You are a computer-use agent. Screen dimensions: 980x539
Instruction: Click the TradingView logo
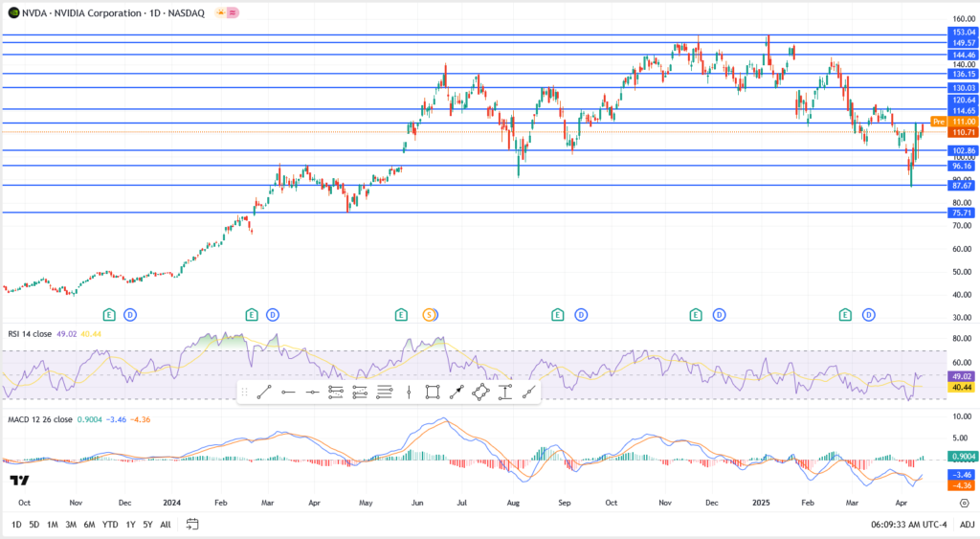tap(18, 480)
